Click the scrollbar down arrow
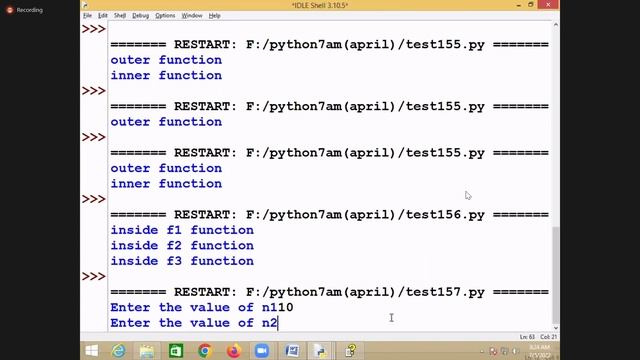 pyautogui.click(x=556, y=328)
